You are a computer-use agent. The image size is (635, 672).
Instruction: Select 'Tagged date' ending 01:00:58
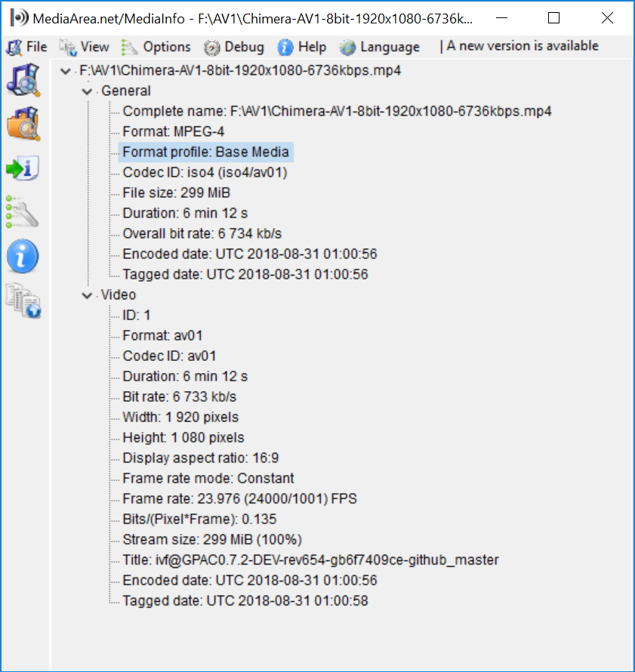(245, 601)
